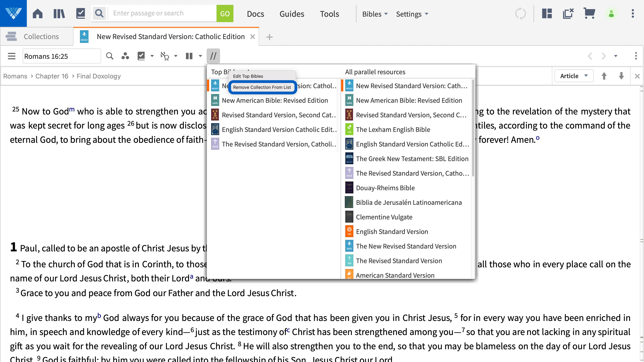Close the locator bar with X
Image resolution: width=644 pixels, height=362 pixels.
pos(637,76)
